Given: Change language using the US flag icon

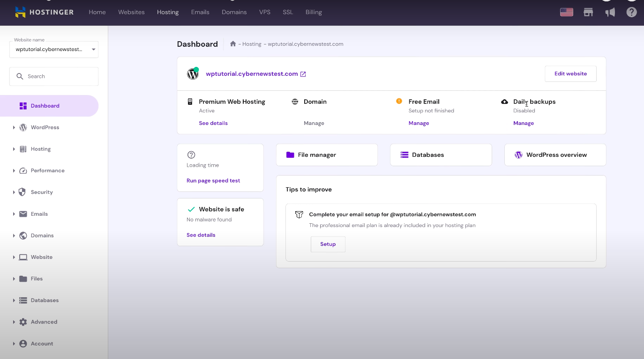Looking at the screenshot, I should pyautogui.click(x=566, y=12).
